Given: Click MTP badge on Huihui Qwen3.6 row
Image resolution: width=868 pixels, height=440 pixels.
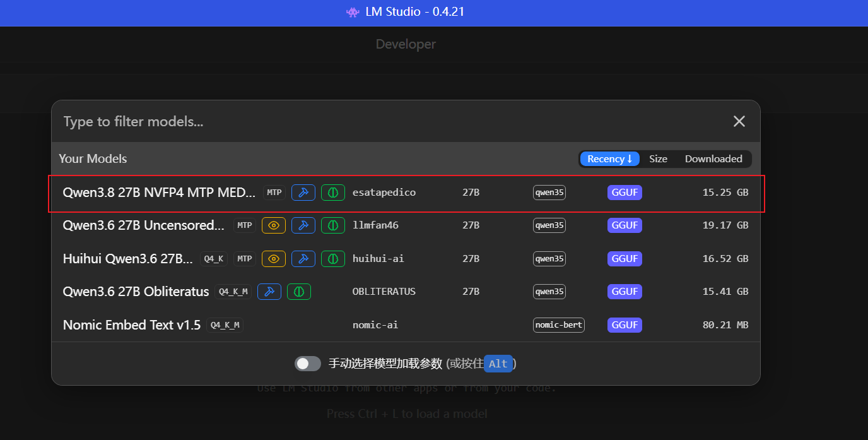Looking at the screenshot, I should click(x=245, y=259).
